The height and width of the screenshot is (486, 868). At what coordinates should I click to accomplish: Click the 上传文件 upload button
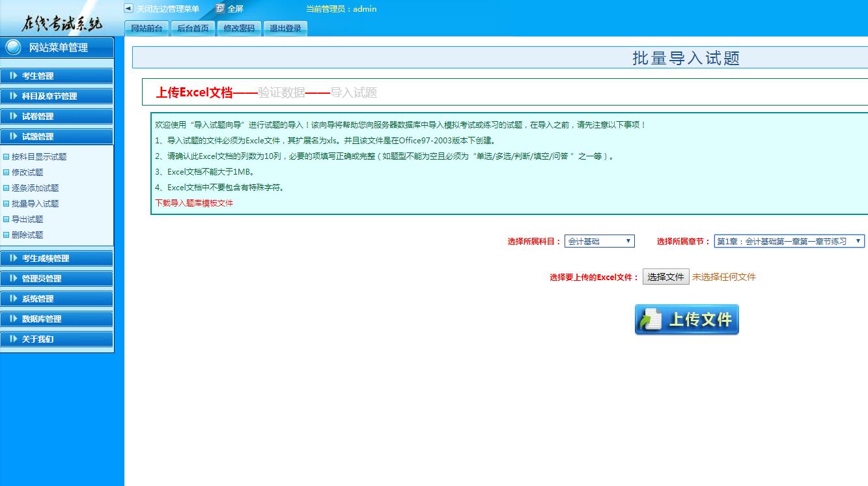coord(686,320)
